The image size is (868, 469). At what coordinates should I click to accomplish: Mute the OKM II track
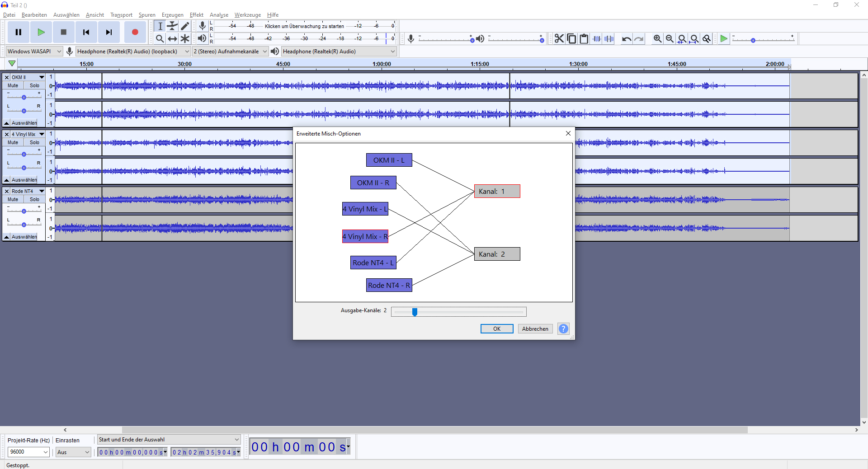pyautogui.click(x=13, y=85)
